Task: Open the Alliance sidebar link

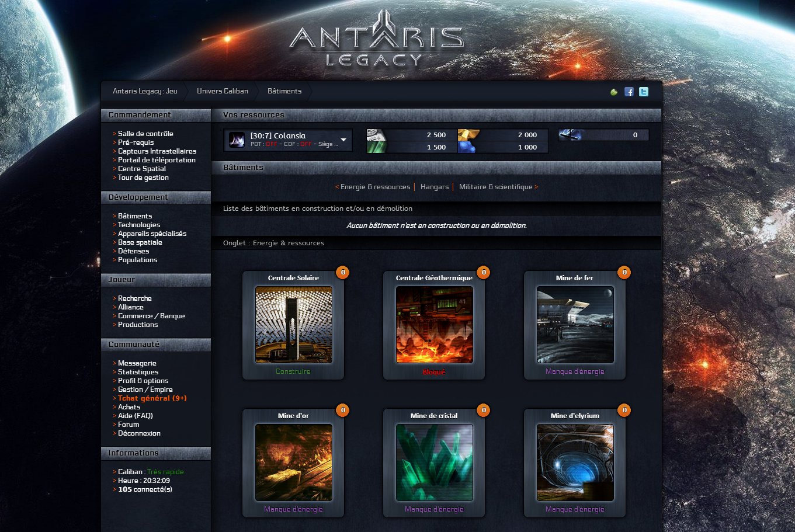Action: 130,307
